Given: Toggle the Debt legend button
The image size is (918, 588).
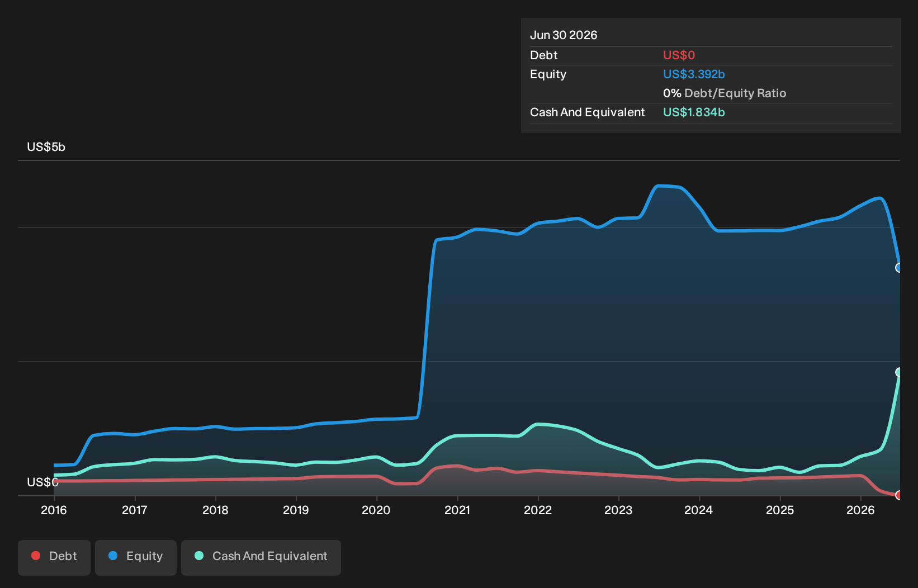Looking at the screenshot, I should tap(54, 557).
